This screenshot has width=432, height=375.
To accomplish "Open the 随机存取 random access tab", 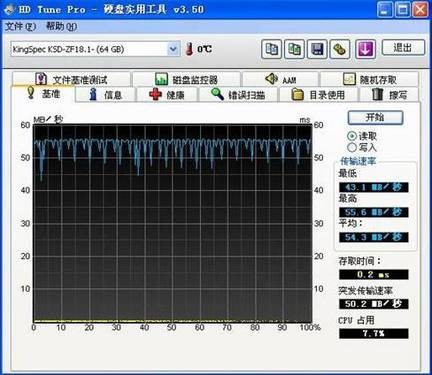I will pyautogui.click(x=369, y=79).
